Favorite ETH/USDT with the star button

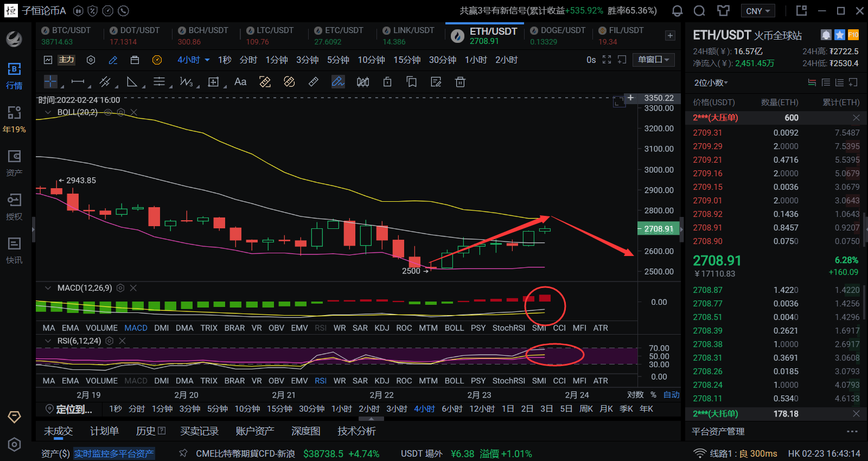(x=840, y=35)
